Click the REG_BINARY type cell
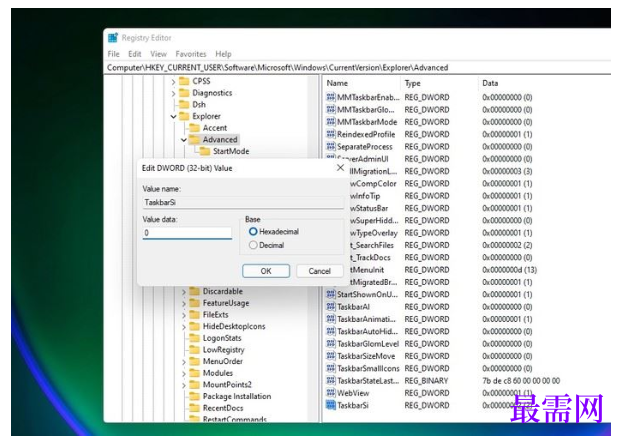 tap(426, 380)
